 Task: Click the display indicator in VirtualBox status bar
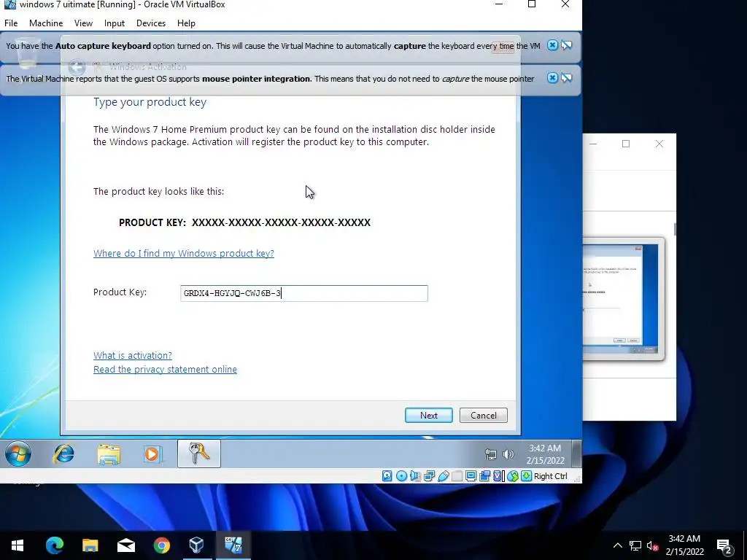click(x=471, y=475)
